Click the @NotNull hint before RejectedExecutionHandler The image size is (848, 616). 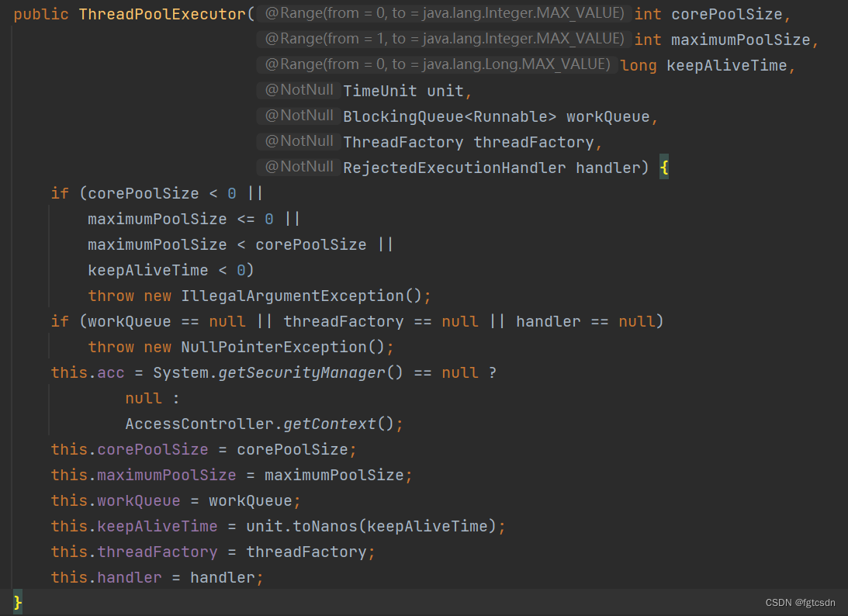(299, 167)
